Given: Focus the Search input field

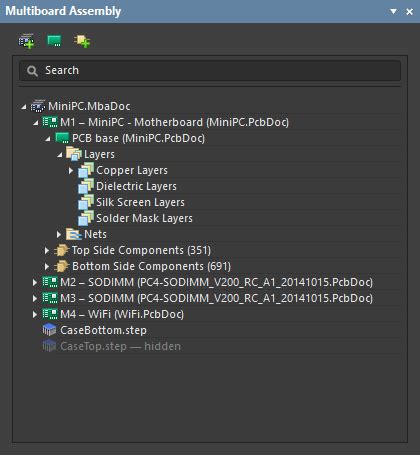Looking at the screenshot, I should coord(210,71).
